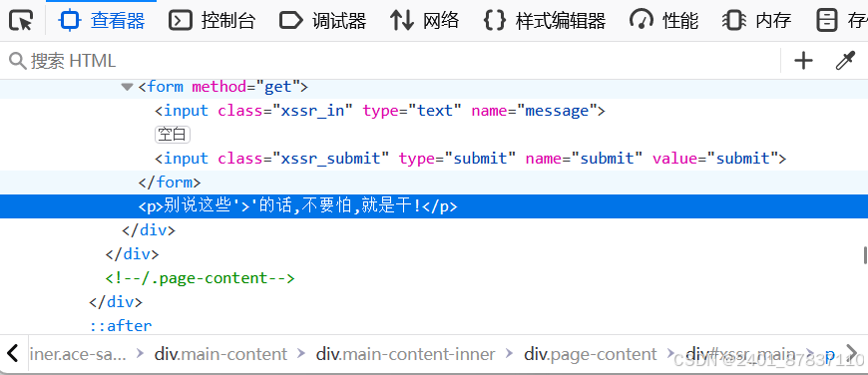
Task: Click the p breadcrumb at the end
Action: pos(830,355)
